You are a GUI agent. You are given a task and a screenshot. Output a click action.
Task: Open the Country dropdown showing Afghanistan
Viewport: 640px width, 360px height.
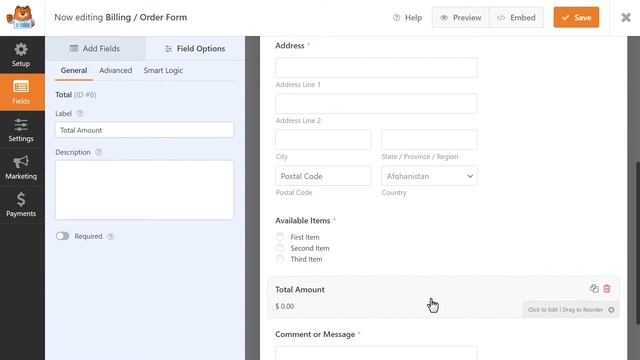point(429,176)
